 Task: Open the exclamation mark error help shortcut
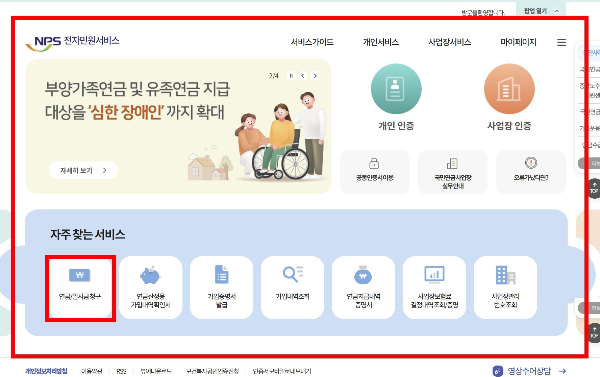click(x=531, y=171)
